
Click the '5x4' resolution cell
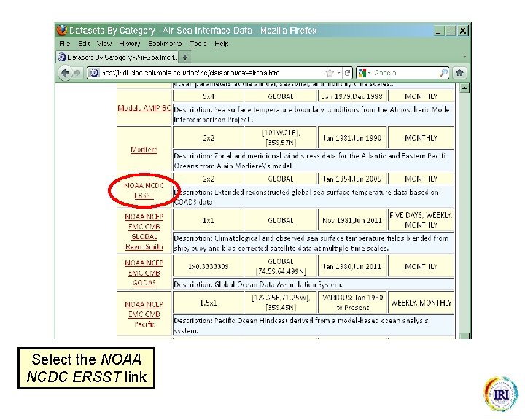pyautogui.click(x=209, y=96)
